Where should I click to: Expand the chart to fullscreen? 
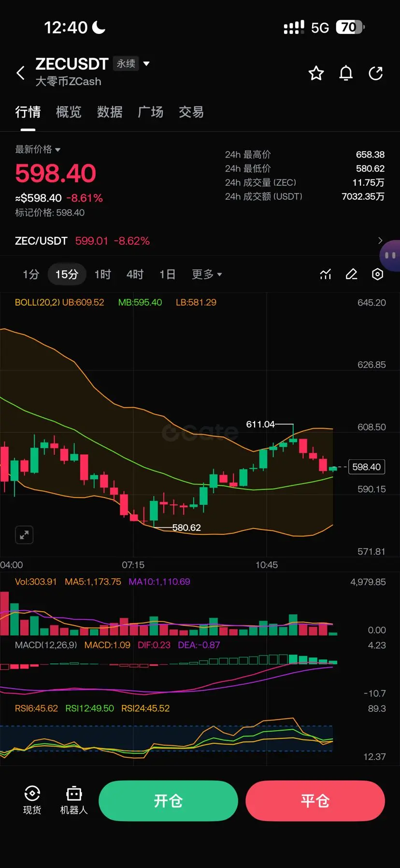point(24,535)
